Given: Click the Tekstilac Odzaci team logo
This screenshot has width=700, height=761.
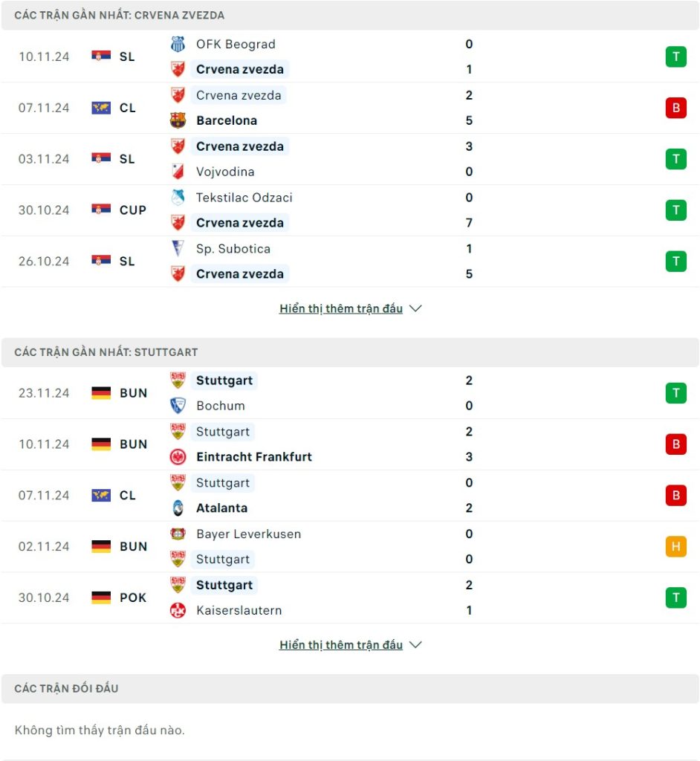Looking at the screenshot, I should coord(178,198).
